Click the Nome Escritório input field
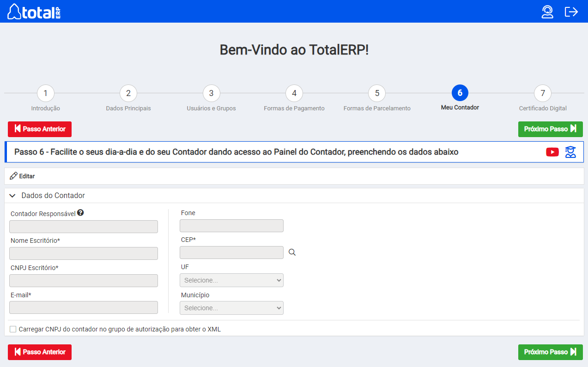The image size is (588, 367). 84,253
